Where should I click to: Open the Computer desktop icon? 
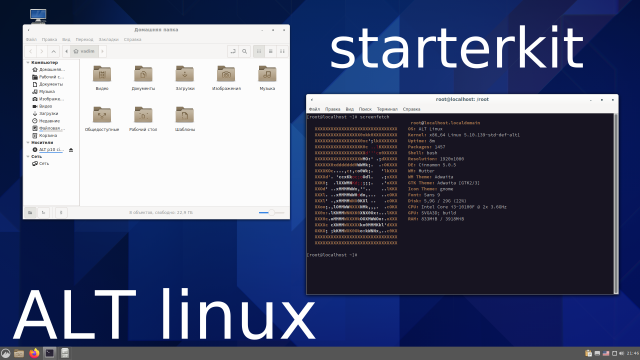(38, 16)
